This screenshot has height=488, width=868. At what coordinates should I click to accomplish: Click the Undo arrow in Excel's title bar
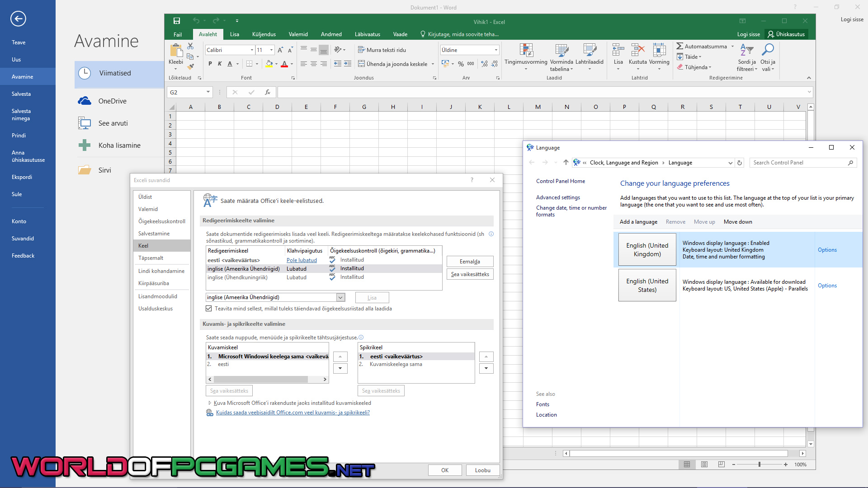[196, 21]
